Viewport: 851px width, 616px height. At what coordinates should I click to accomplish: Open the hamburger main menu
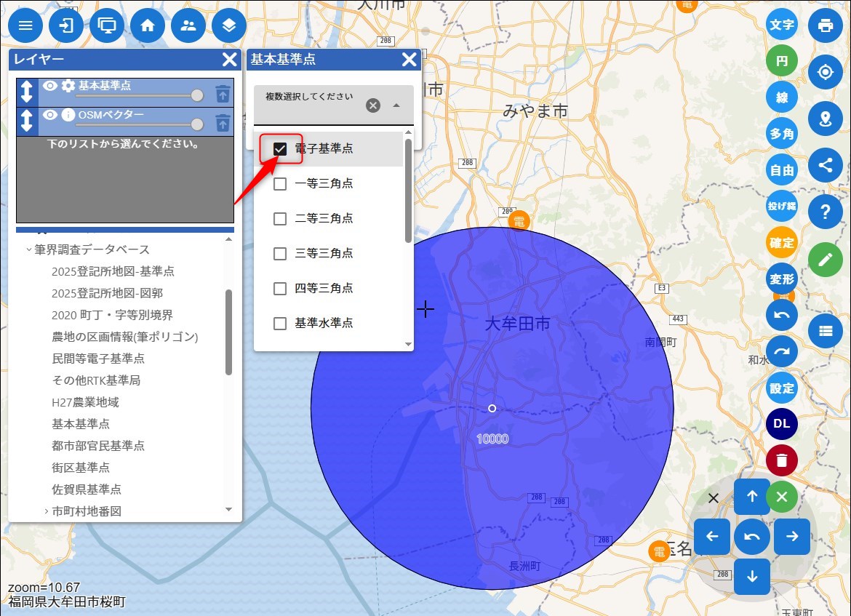[25, 25]
